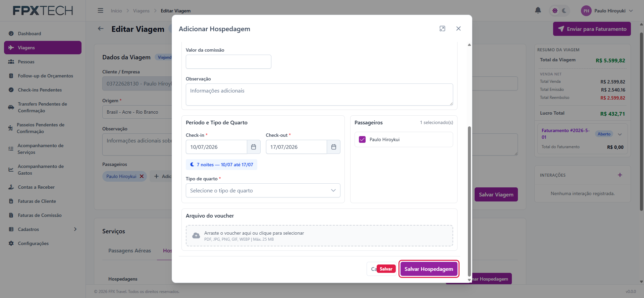Screen dimensions: 644x298
Task: Select light mode with the sun toggle
Action: [555, 11]
